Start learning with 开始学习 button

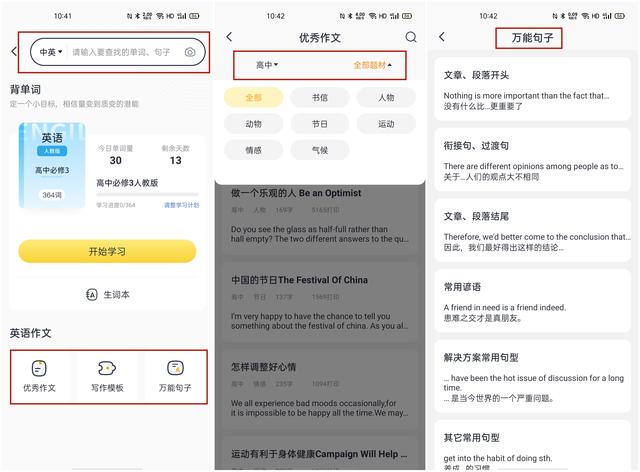pos(107,251)
